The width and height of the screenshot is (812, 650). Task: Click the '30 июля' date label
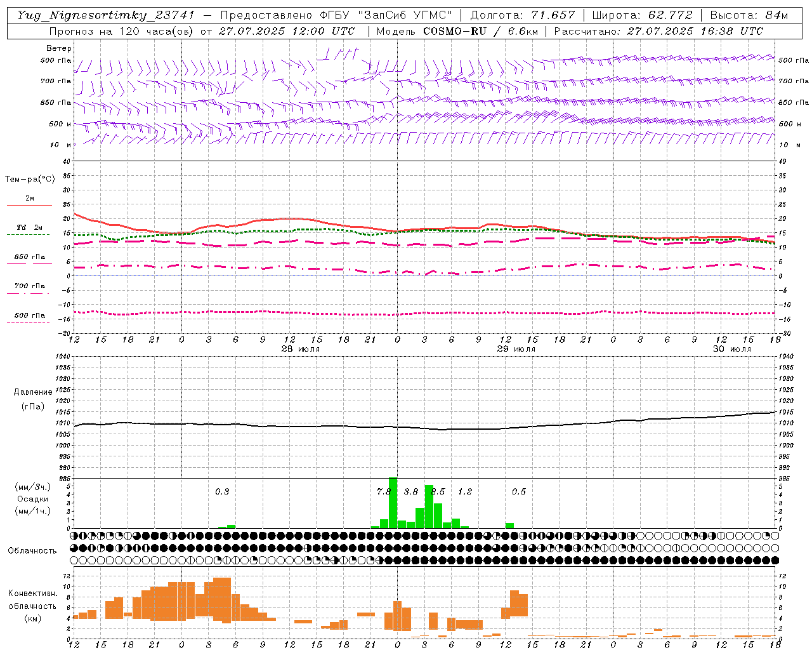(732, 349)
